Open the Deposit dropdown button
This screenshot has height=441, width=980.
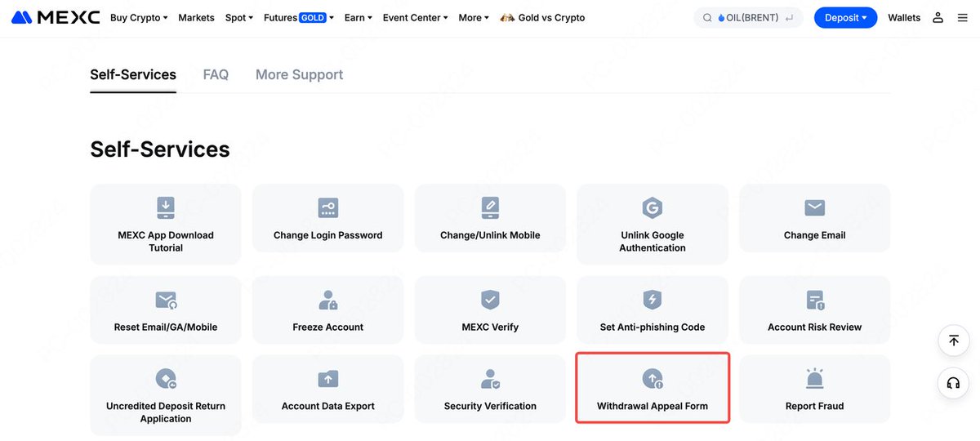pyautogui.click(x=845, y=18)
